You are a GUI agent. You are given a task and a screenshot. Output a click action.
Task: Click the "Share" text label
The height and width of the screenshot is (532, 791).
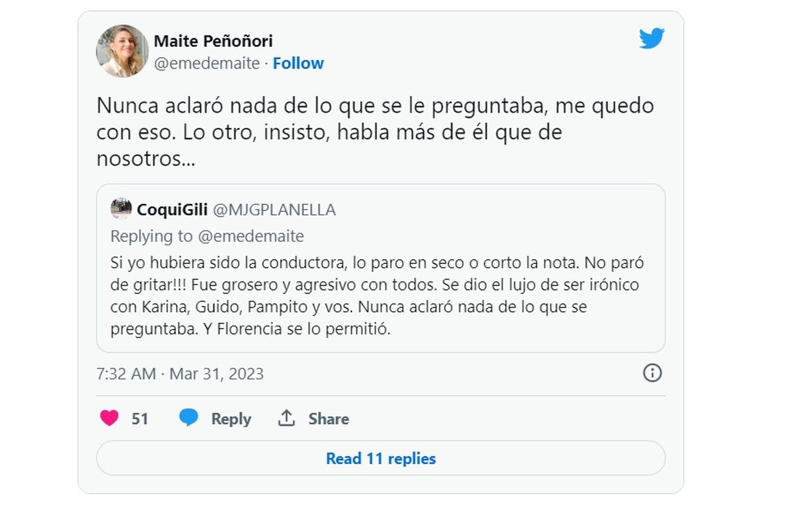pyautogui.click(x=328, y=419)
